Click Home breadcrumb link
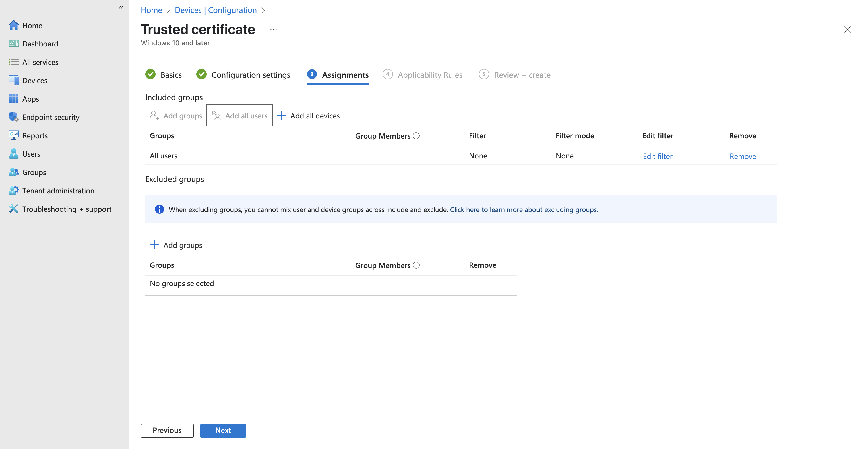The image size is (868, 449). [x=151, y=10]
